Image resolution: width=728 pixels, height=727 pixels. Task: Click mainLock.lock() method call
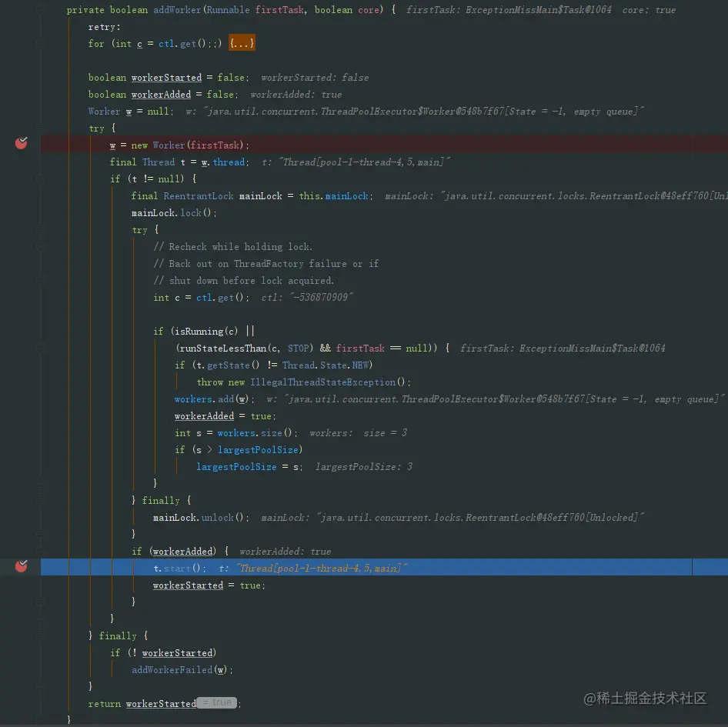[171, 212]
